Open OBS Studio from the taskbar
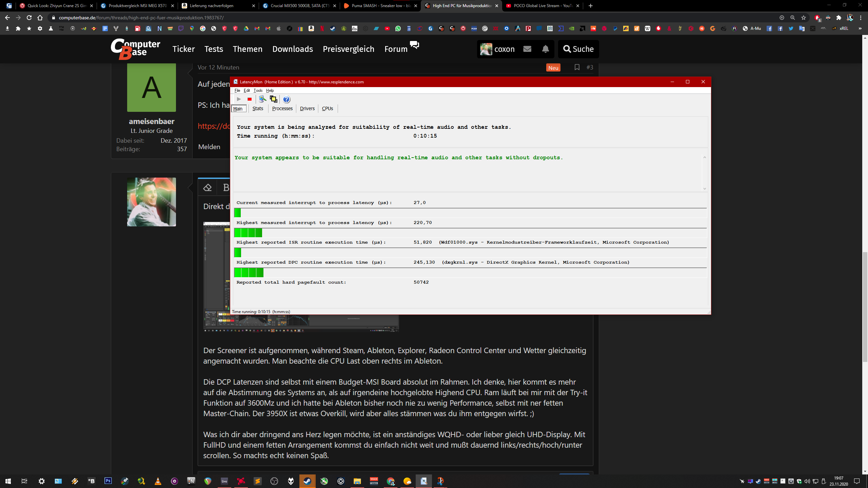Image resolution: width=868 pixels, height=488 pixels. coord(274,481)
